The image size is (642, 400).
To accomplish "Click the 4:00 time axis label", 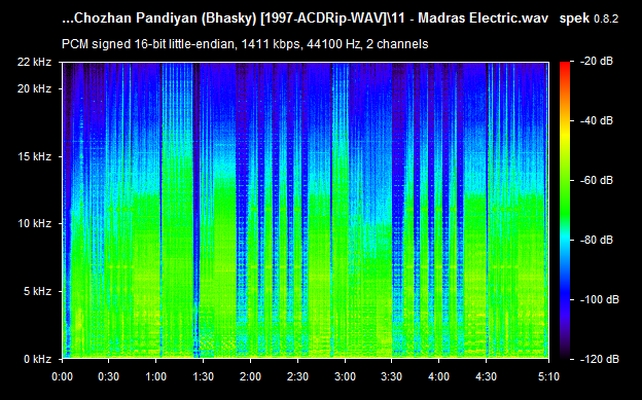I will coord(439,376).
